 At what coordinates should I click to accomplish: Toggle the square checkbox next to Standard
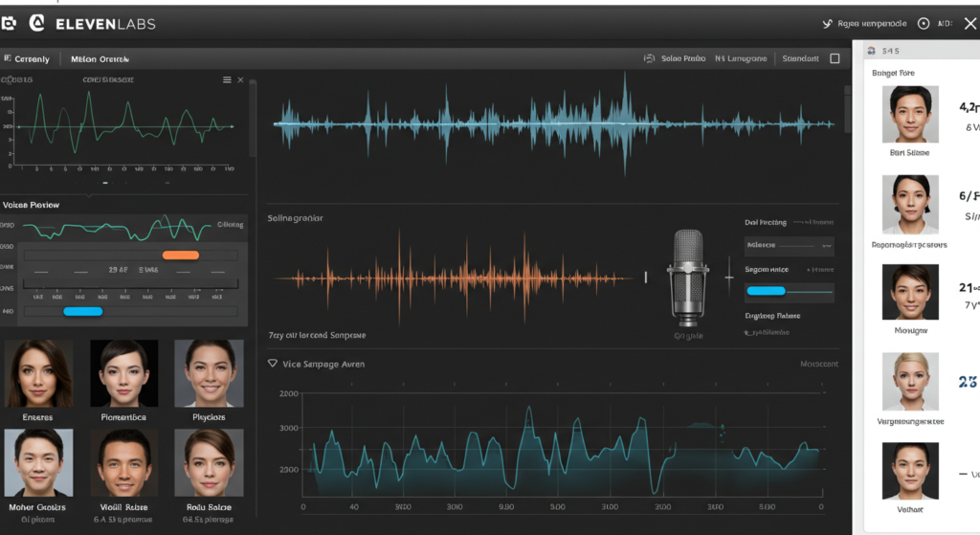coord(835,58)
